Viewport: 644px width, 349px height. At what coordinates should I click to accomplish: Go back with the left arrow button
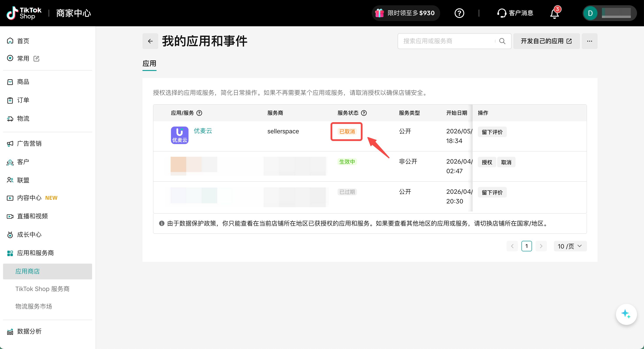click(x=150, y=41)
